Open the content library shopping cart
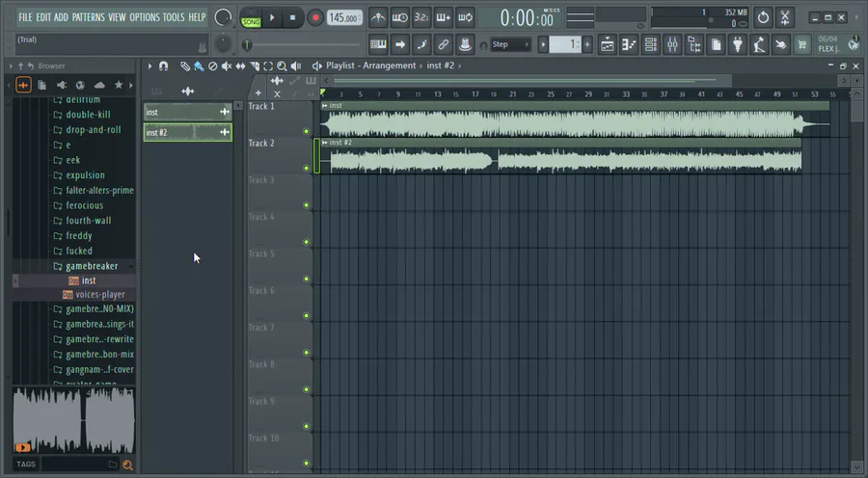This screenshot has width=868, height=478. click(802, 44)
